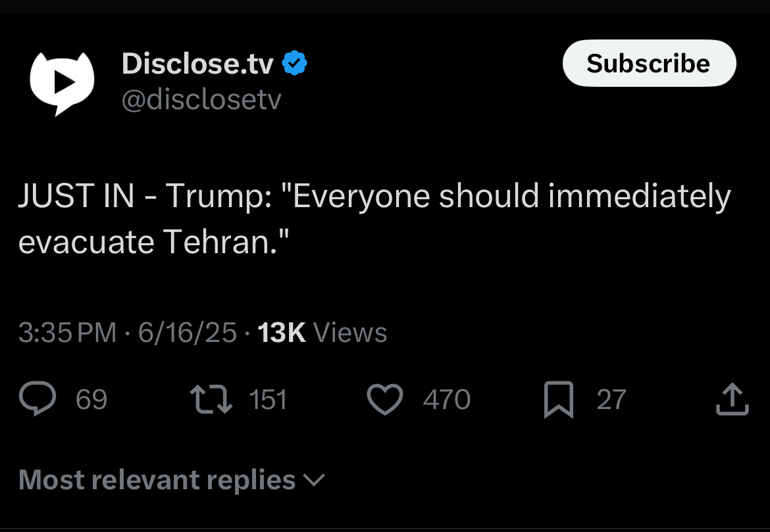Tap the reply speech bubble icon
770x532 pixels.
(38, 400)
